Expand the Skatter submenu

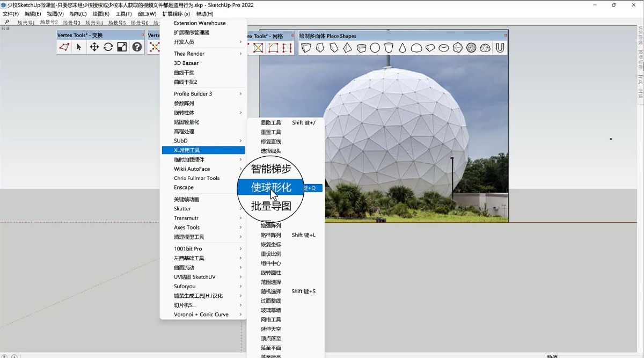point(203,209)
